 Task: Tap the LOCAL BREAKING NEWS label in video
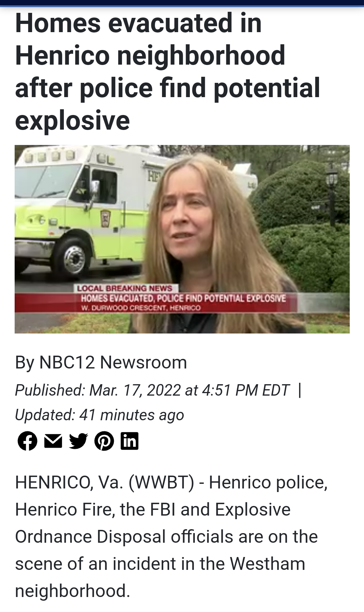(x=125, y=288)
